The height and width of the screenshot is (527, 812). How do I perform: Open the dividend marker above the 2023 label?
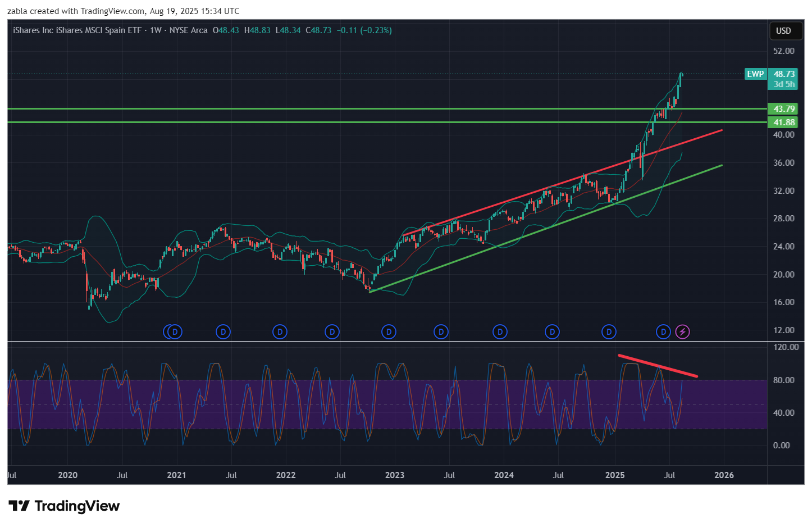click(389, 332)
